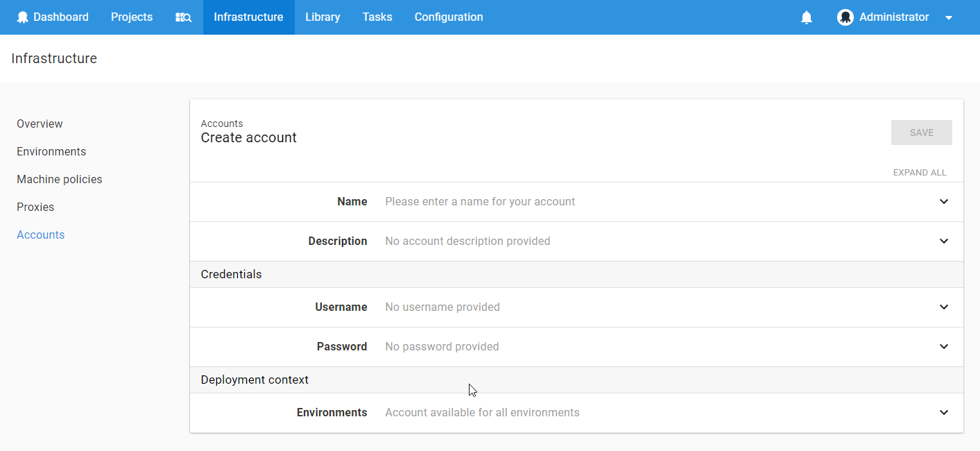Click the Password field label

tap(342, 347)
